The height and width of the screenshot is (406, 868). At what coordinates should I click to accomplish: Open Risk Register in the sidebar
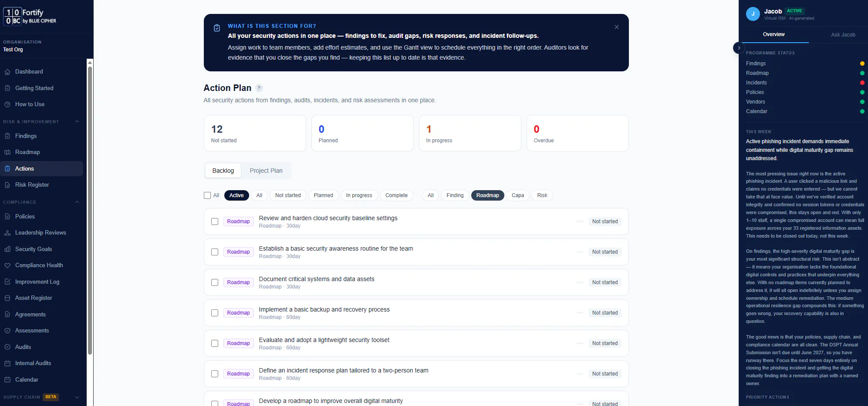click(41, 185)
